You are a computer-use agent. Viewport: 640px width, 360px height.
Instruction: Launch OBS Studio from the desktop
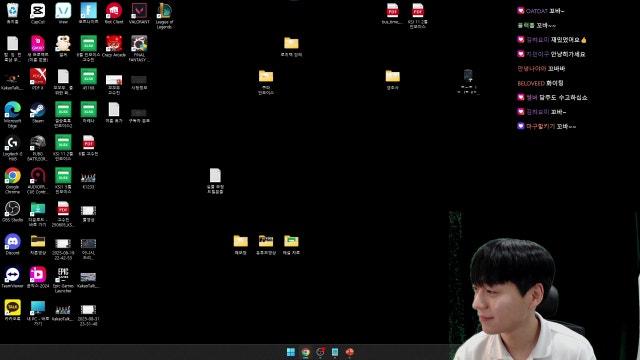tap(13, 211)
